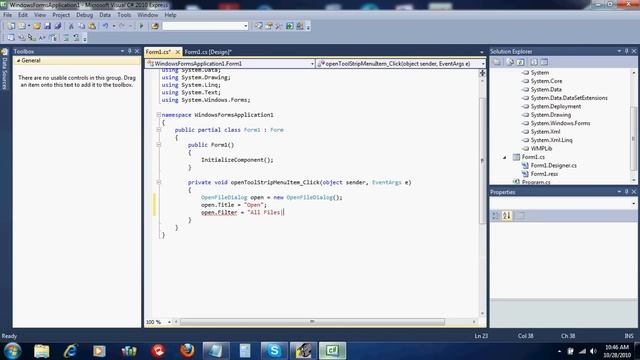Image resolution: width=640 pixels, height=360 pixels.
Task: Open the Edit menu
Action: 23,15
